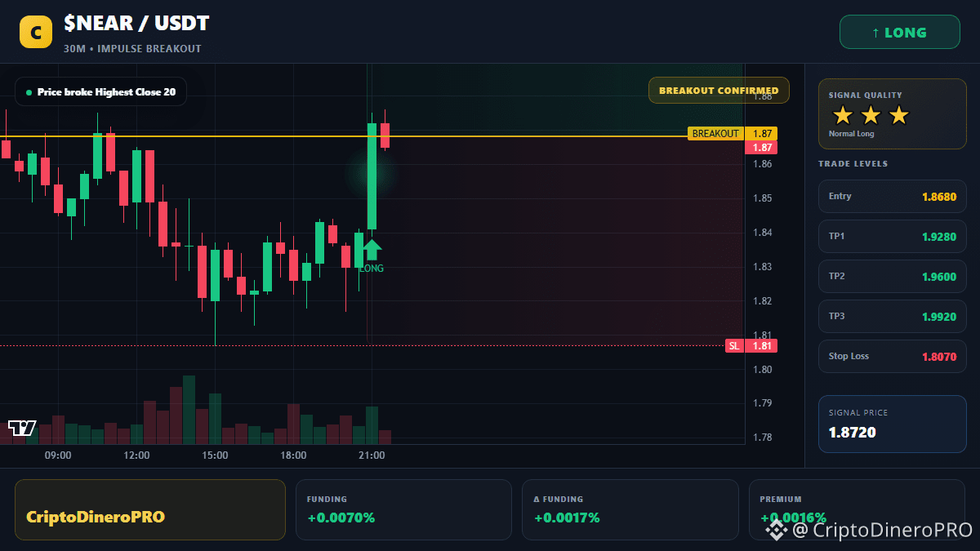Click the SL stop-loss line tag
Screen dimensions: 980x551
tap(735, 346)
